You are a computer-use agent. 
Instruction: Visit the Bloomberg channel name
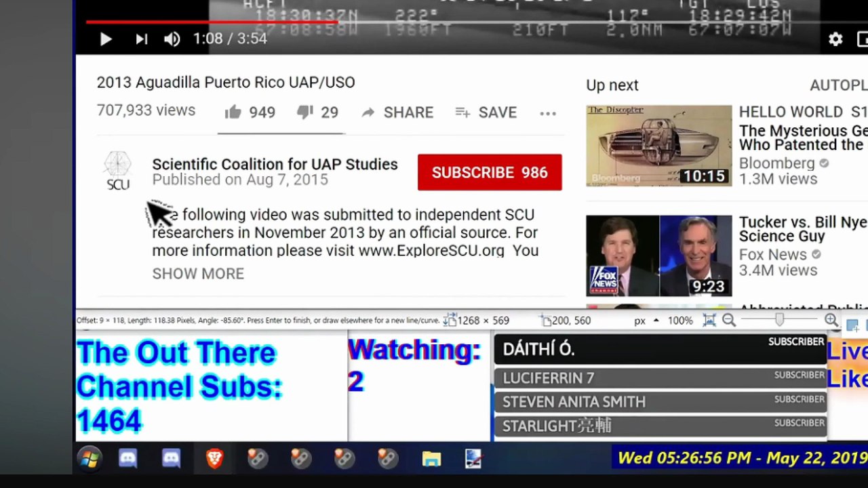point(777,163)
